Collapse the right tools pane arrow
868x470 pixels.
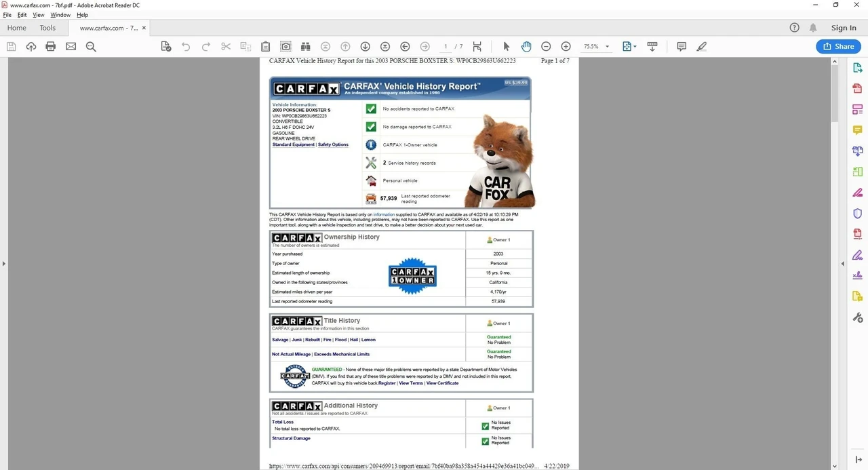(x=843, y=263)
